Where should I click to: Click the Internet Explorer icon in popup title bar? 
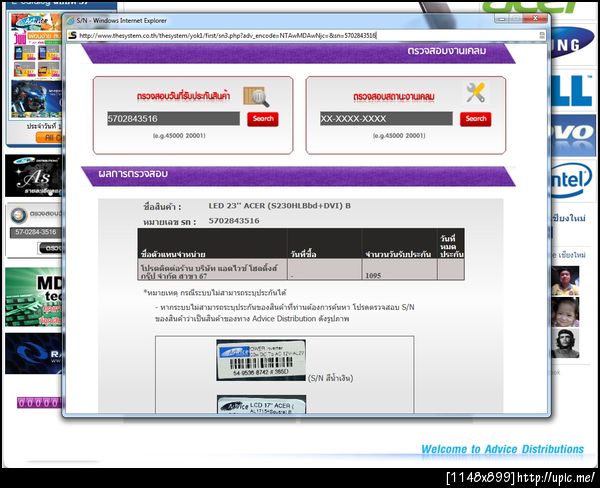[70, 21]
